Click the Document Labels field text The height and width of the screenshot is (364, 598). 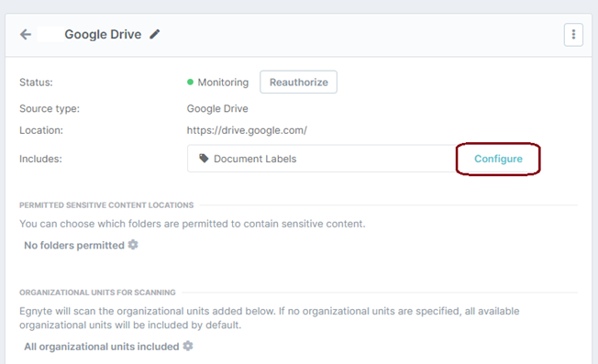255,159
